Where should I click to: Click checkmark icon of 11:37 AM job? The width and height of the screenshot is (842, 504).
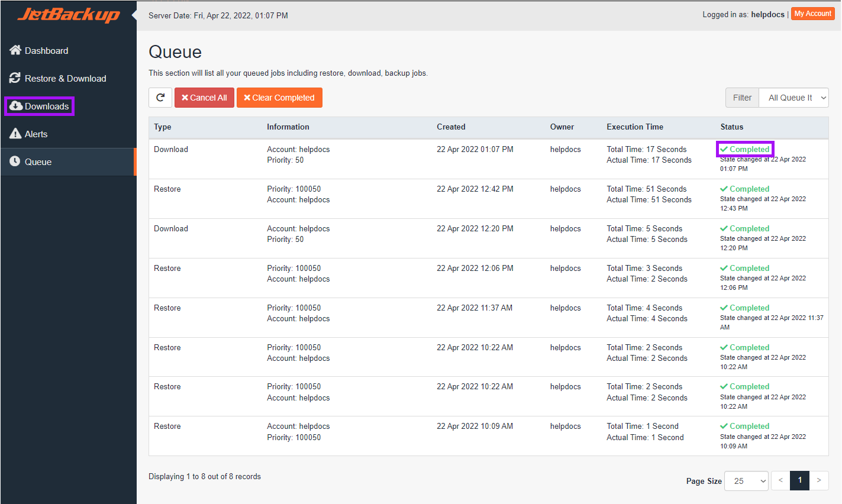point(724,308)
